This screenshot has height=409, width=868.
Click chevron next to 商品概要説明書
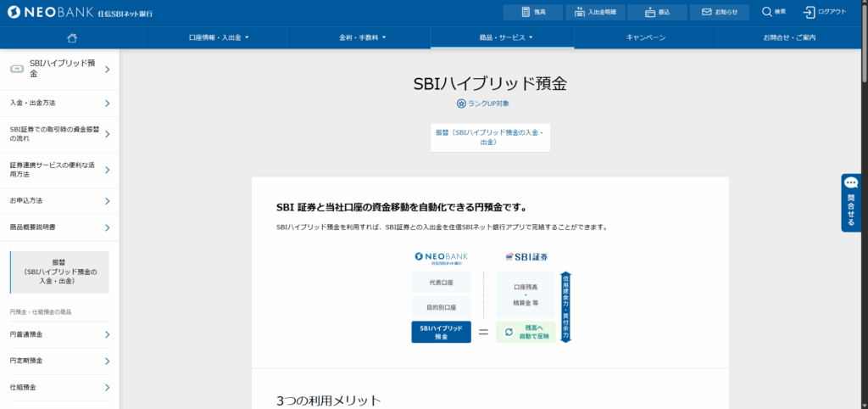(108, 227)
